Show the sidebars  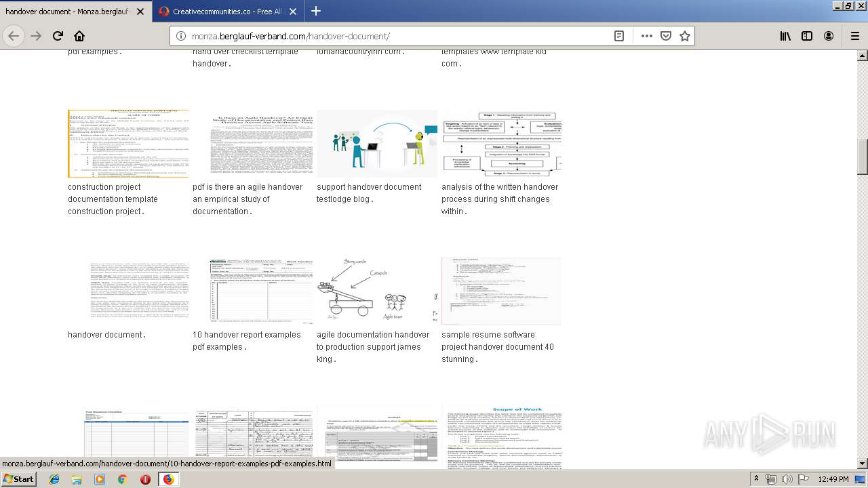click(x=807, y=36)
